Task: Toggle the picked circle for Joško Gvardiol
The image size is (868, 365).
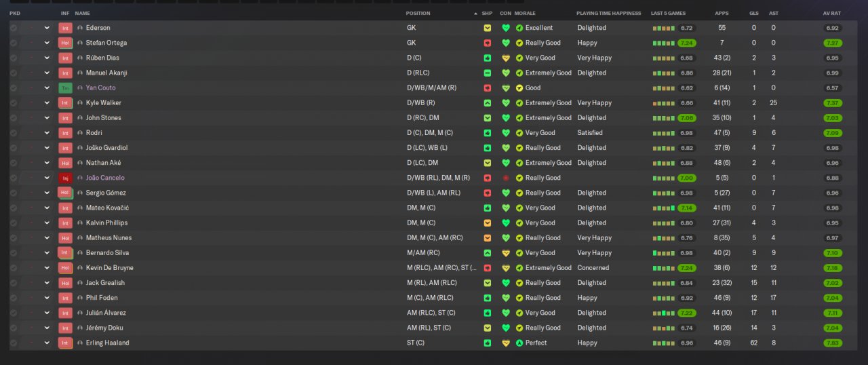Action: [x=14, y=148]
